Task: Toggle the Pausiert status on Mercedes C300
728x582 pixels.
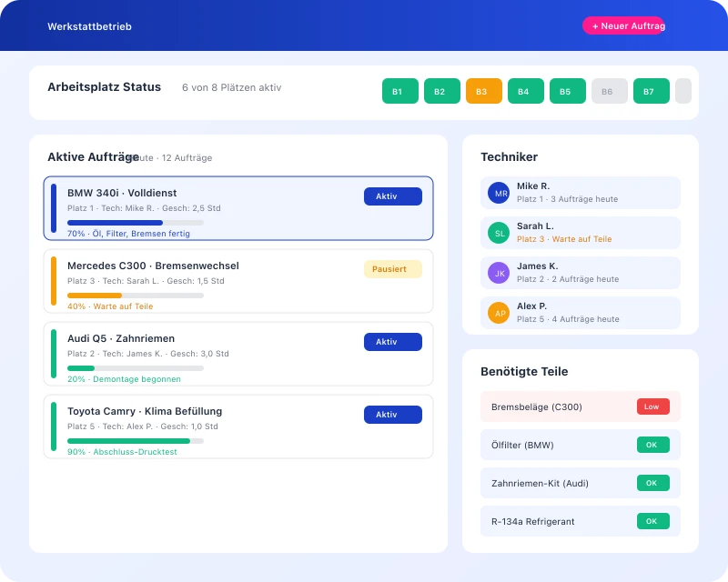Action: point(392,269)
